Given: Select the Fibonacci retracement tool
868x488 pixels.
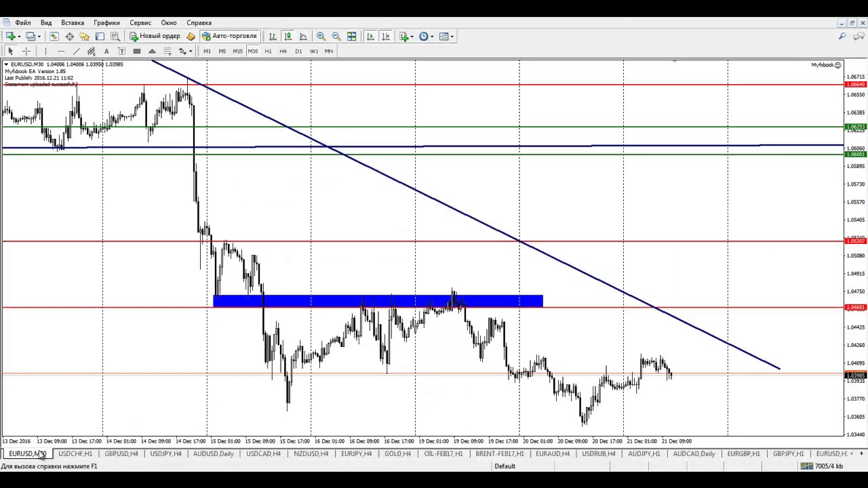Looking at the screenshot, I should (x=167, y=51).
